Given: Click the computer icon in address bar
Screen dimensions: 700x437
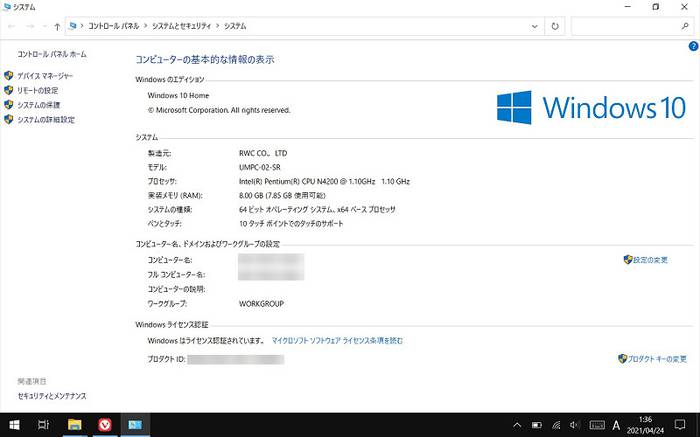Looking at the screenshot, I should 73,26.
